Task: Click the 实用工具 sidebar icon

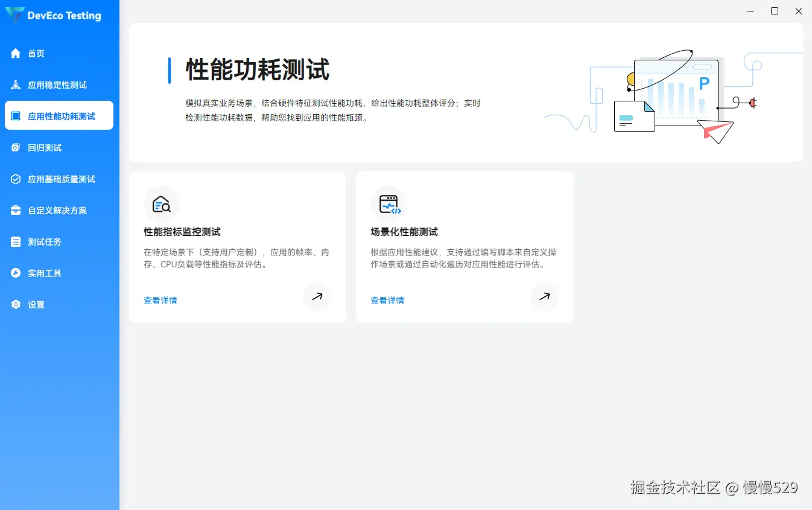Action: 16,273
